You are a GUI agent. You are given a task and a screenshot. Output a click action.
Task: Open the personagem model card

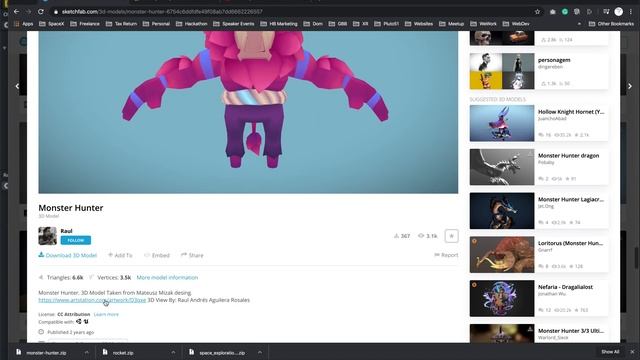(x=539, y=71)
